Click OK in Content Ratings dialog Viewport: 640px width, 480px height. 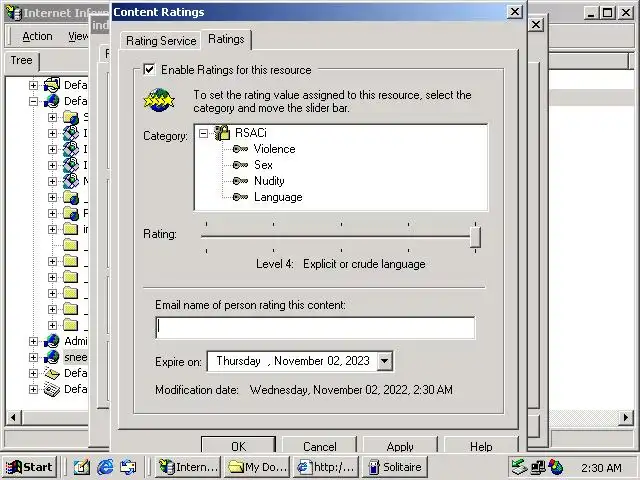tap(238, 447)
